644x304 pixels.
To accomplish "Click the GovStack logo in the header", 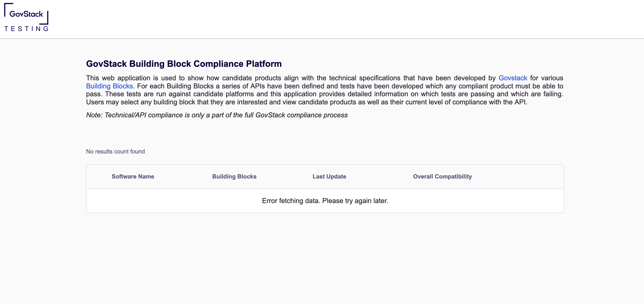I will pos(26,14).
